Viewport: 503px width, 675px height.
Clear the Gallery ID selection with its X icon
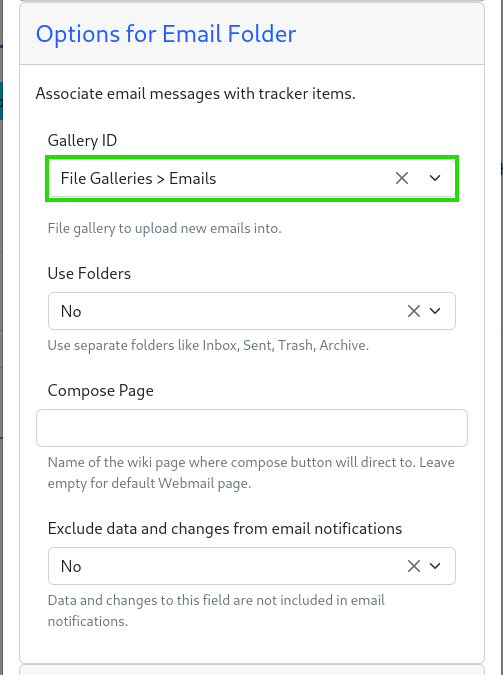[x=401, y=178]
